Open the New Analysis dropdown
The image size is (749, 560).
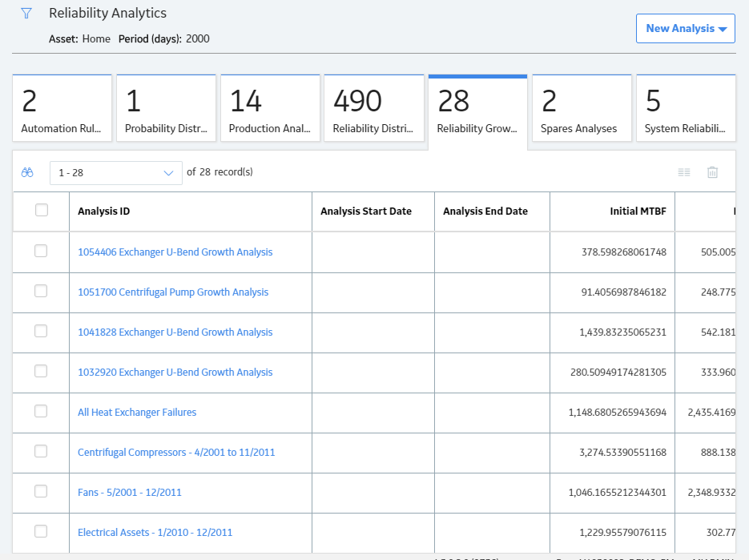click(686, 29)
